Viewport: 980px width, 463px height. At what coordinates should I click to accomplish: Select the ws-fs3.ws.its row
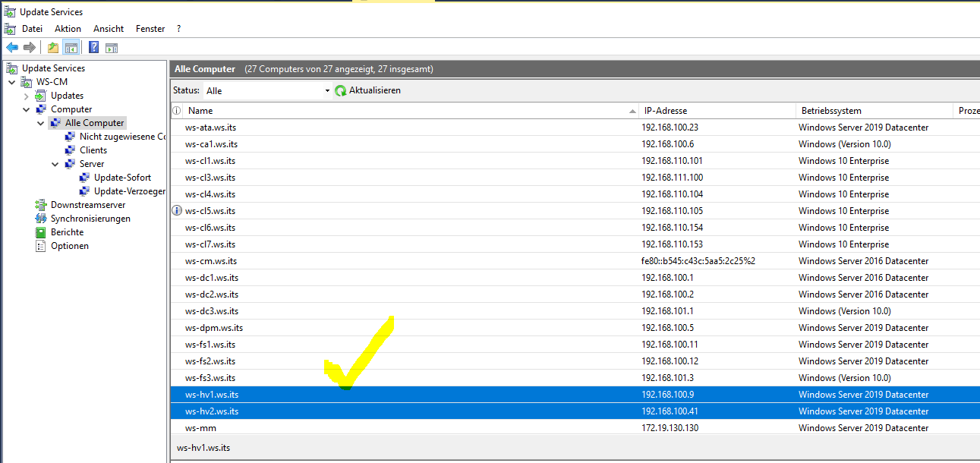[575, 378]
